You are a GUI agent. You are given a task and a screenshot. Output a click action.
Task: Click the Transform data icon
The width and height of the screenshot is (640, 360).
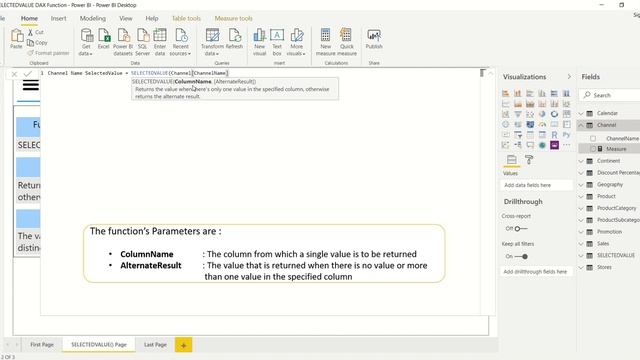212,35
